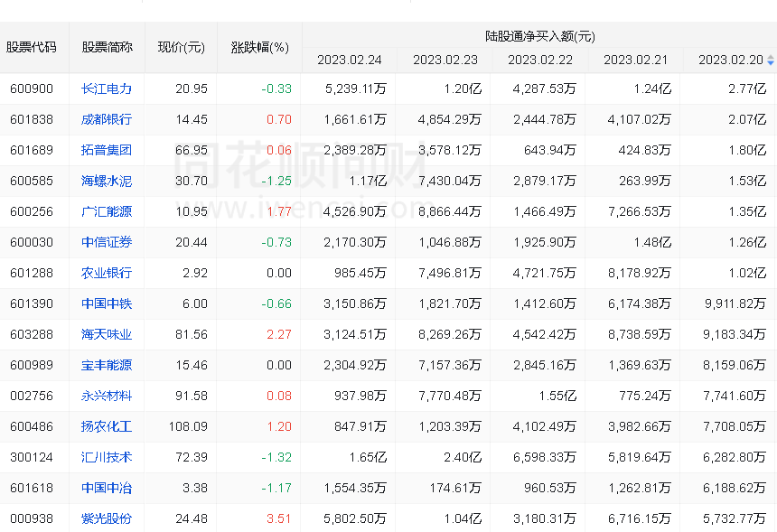Click stock code 601288

32,273
